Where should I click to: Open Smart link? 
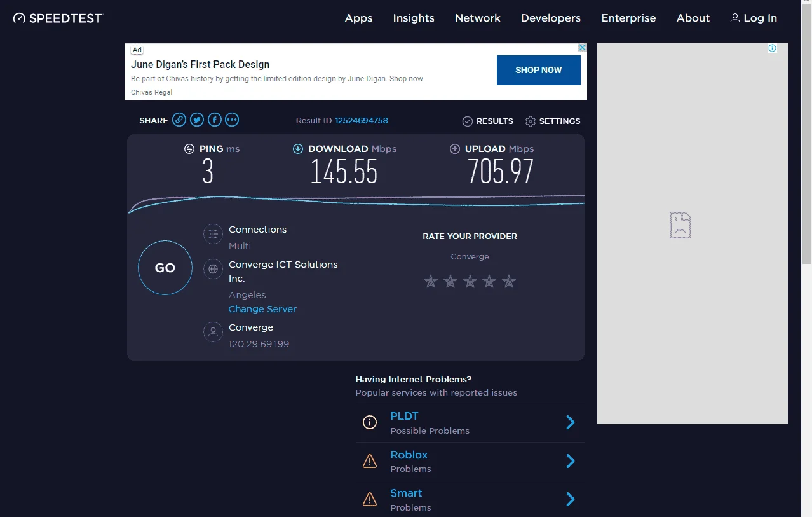tap(406, 493)
